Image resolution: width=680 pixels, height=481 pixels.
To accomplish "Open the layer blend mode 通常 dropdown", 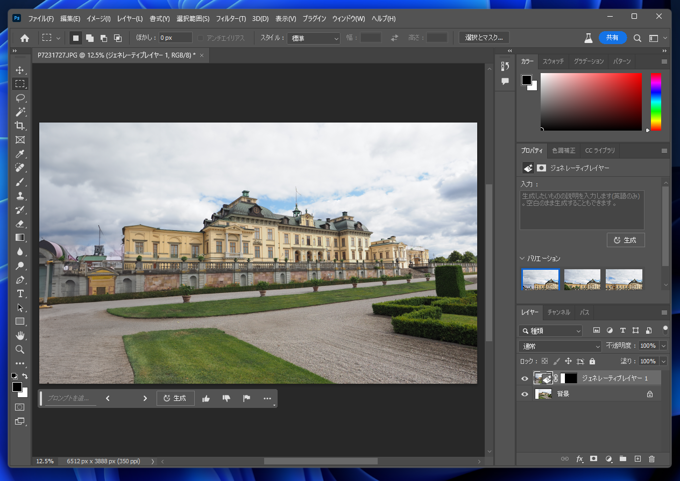I will [x=561, y=346].
